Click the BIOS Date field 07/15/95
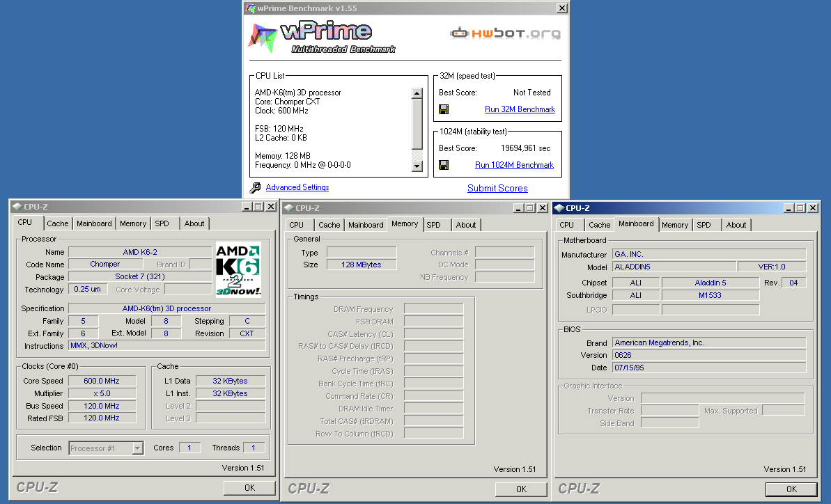831x504 pixels. pyautogui.click(x=709, y=368)
